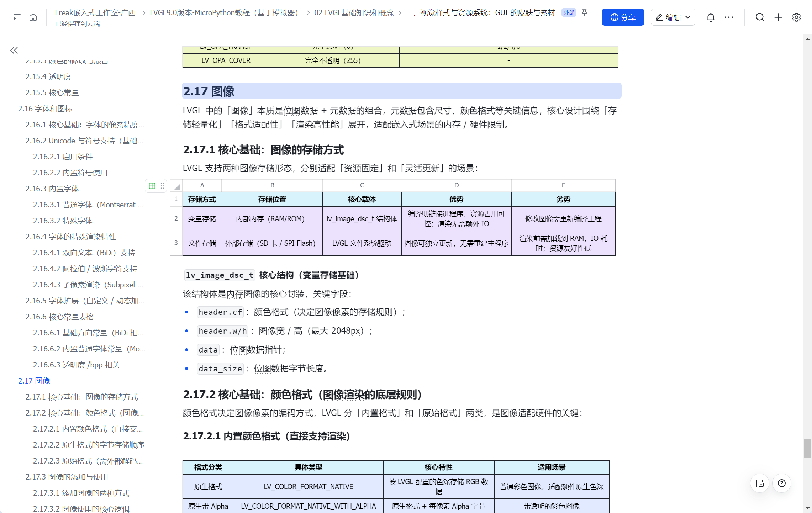Image resolution: width=812 pixels, height=513 pixels.
Task: Click the green table icon beside spreadsheet
Action: (152, 186)
